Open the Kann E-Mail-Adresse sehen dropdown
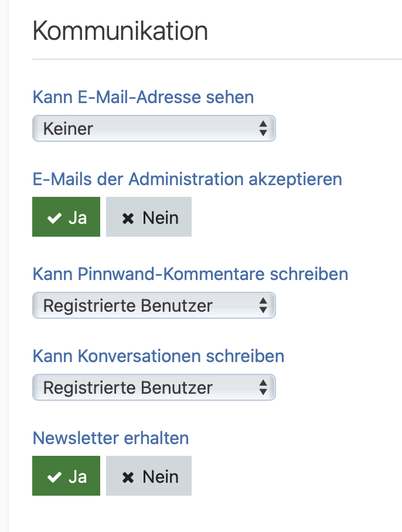Screen dimensions: 402x532 pos(154,128)
